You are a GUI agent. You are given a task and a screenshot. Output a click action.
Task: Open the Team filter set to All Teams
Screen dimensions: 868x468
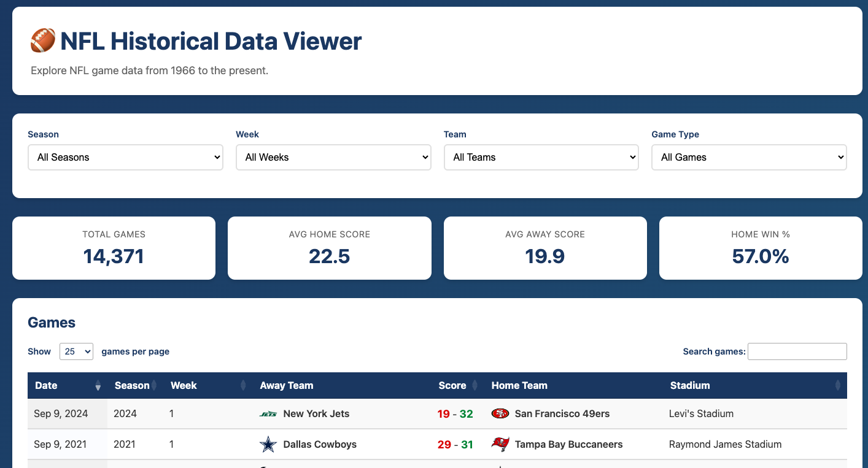(541, 157)
